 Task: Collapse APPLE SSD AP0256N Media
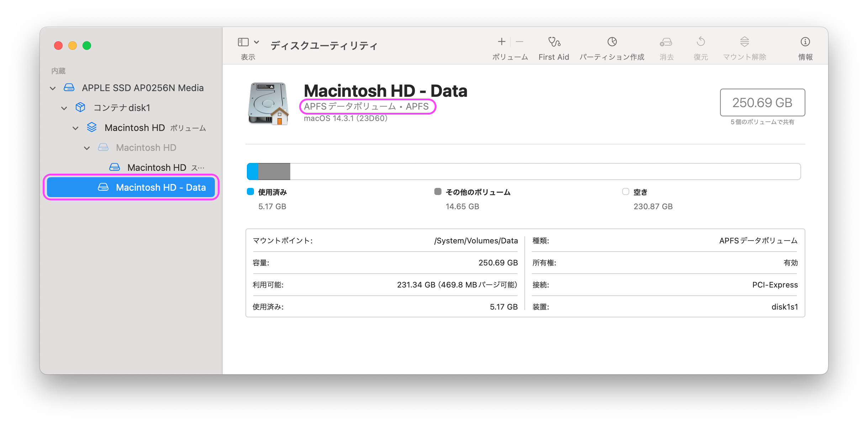coord(53,88)
